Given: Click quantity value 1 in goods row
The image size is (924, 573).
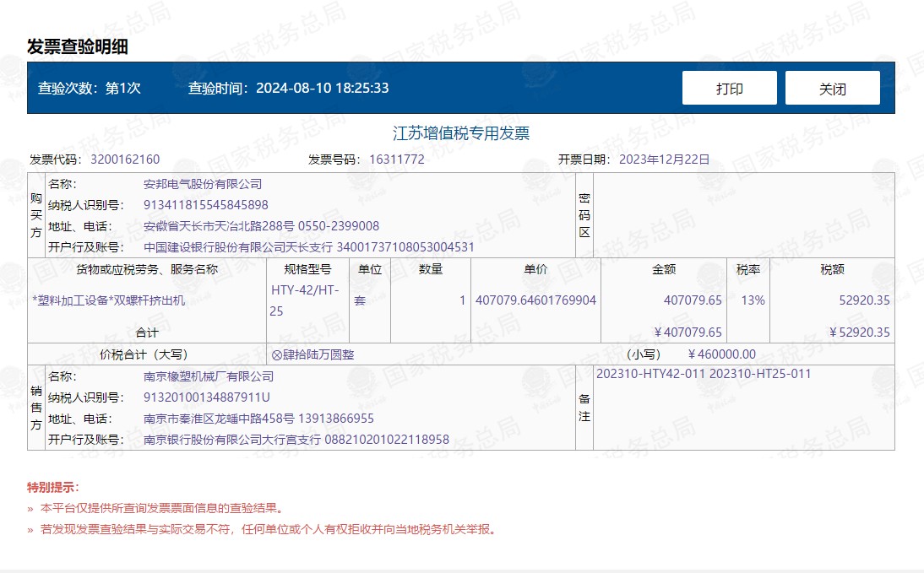Looking at the screenshot, I should click(463, 300).
